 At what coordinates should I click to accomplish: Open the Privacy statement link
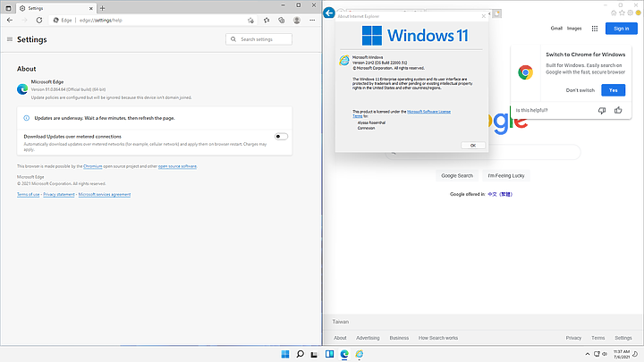59,195
